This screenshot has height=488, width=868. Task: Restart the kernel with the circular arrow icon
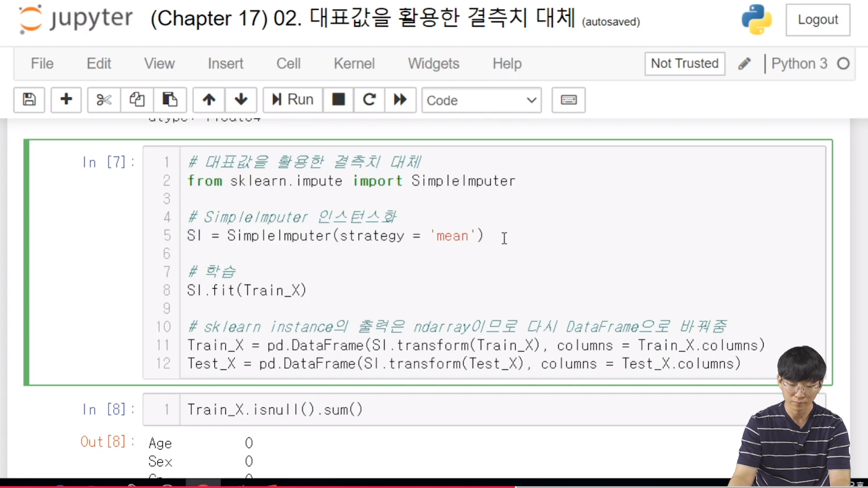(369, 99)
